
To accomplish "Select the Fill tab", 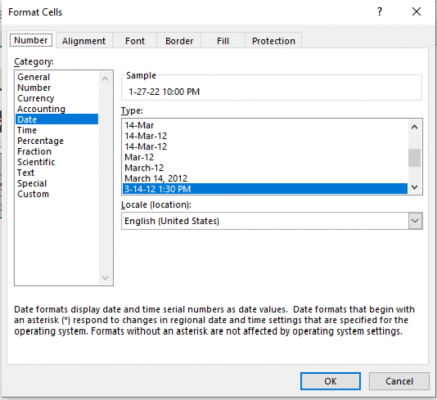I will [223, 41].
